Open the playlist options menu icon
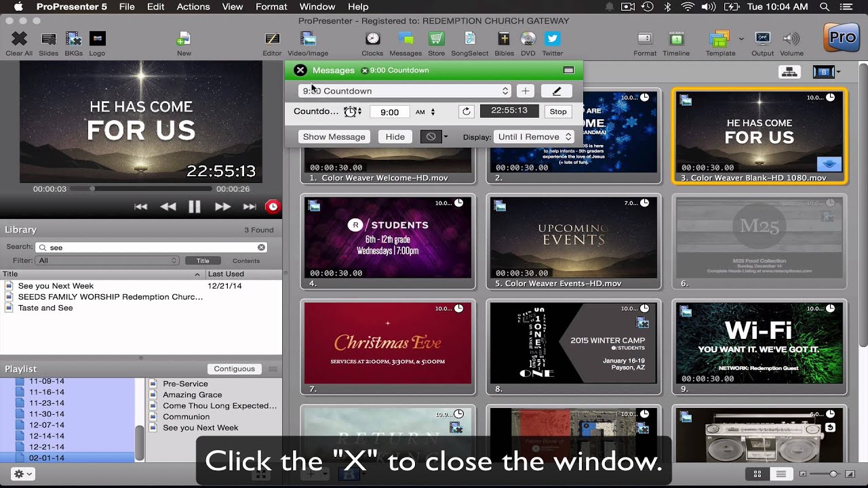Image resolution: width=868 pixels, height=488 pixels. coord(273,369)
